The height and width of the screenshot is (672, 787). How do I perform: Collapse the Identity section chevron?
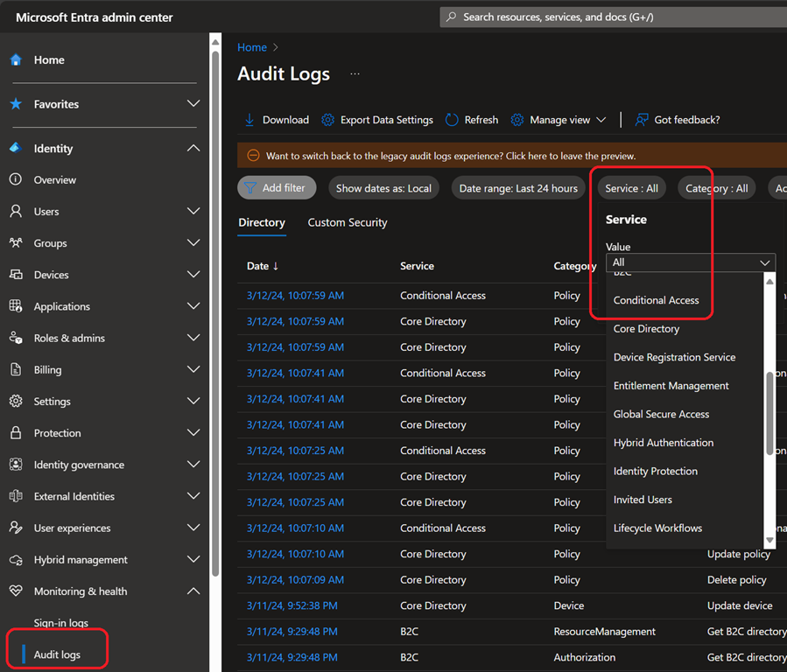coord(193,149)
